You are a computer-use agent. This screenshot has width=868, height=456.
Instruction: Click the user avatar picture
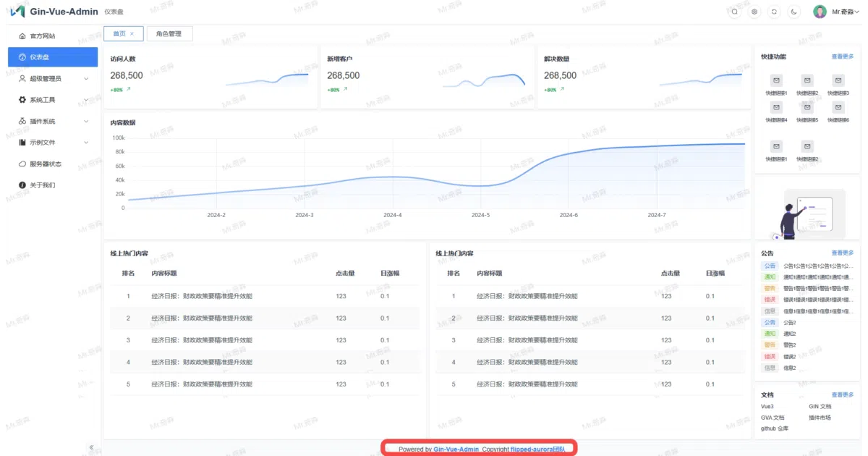[x=820, y=12]
